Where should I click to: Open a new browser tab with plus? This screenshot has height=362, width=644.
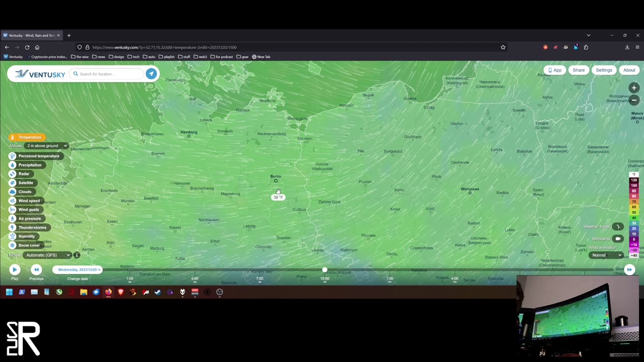click(69, 35)
